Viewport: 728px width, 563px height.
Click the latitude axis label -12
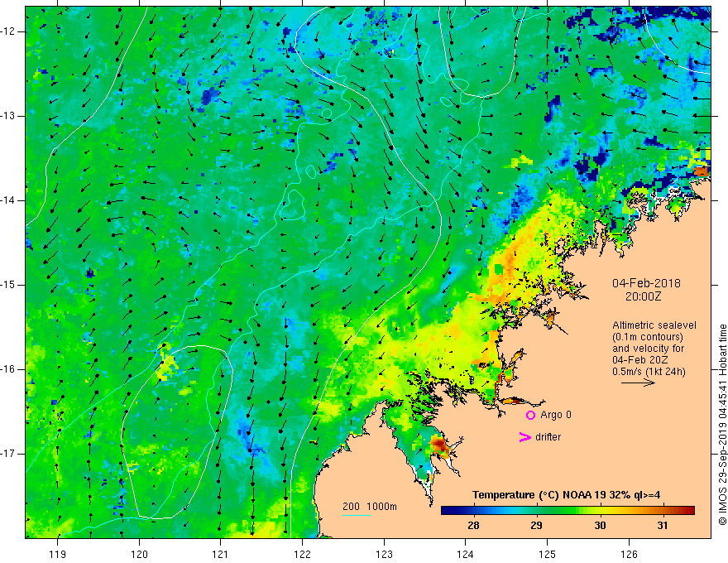click(9, 31)
